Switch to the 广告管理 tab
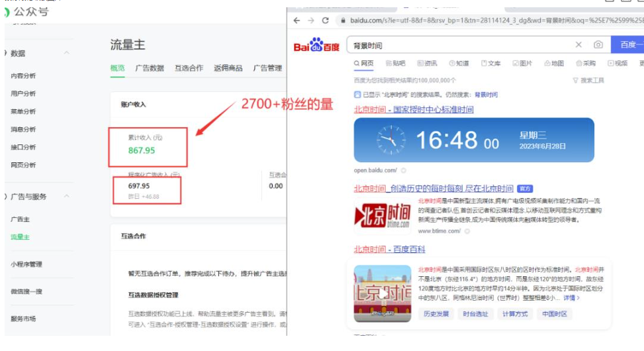Screen dimensions: 644x351 click(267, 68)
